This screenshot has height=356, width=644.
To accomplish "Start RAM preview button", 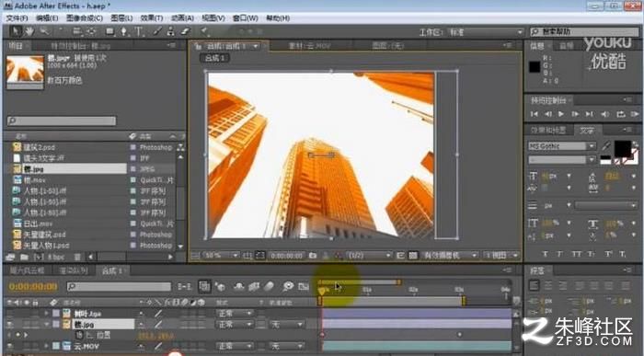I will click(x=634, y=114).
